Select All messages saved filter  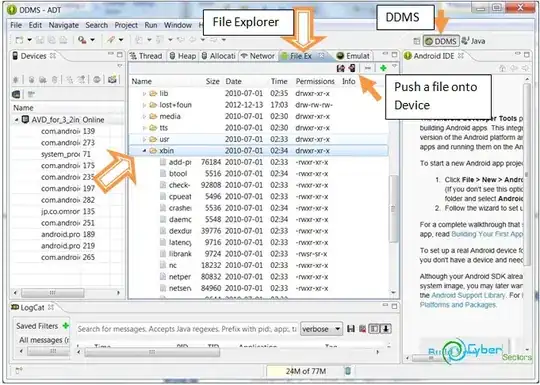click(x=43, y=340)
